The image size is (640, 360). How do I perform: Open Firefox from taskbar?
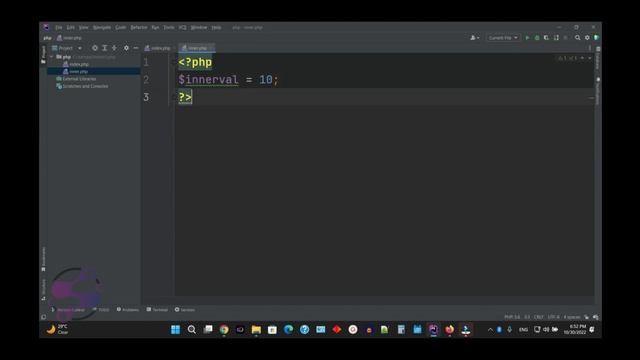coord(449,329)
